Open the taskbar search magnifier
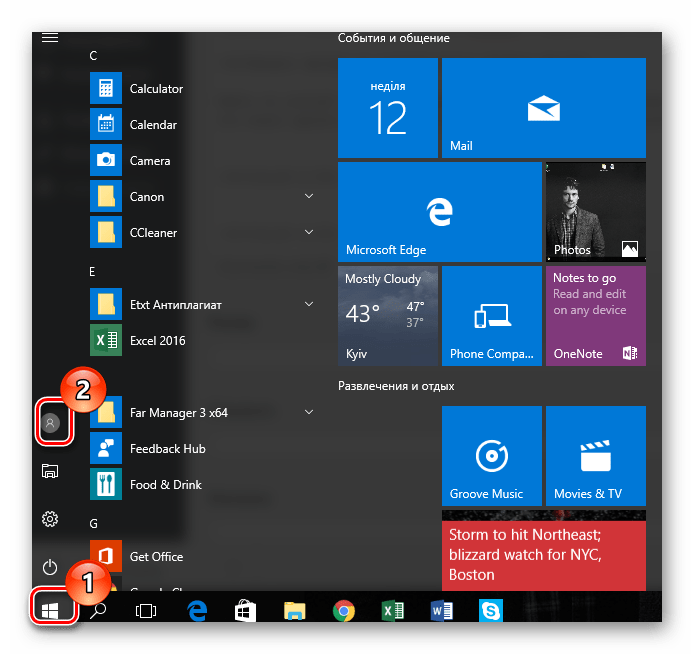The height and width of the screenshot is (654, 694). 98,611
